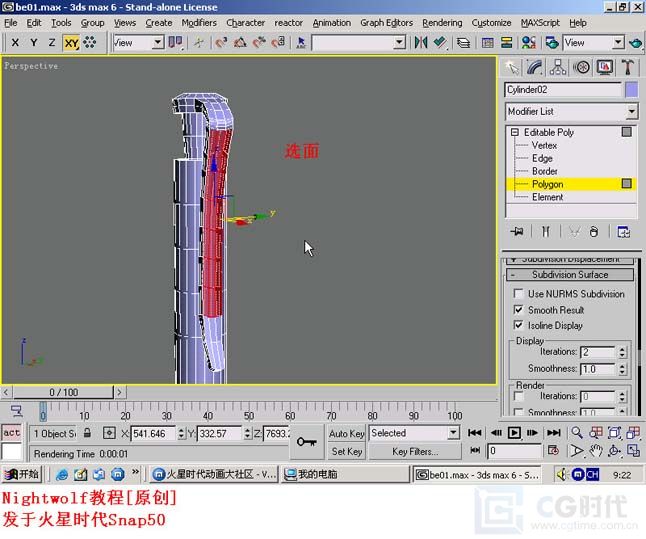Uncheck the Smooth Result checkbox
The height and width of the screenshot is (539, 646).
[519, 310]
